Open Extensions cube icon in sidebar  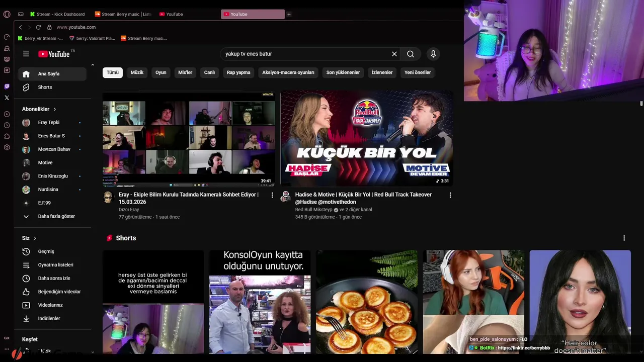[x=7, y=136]
